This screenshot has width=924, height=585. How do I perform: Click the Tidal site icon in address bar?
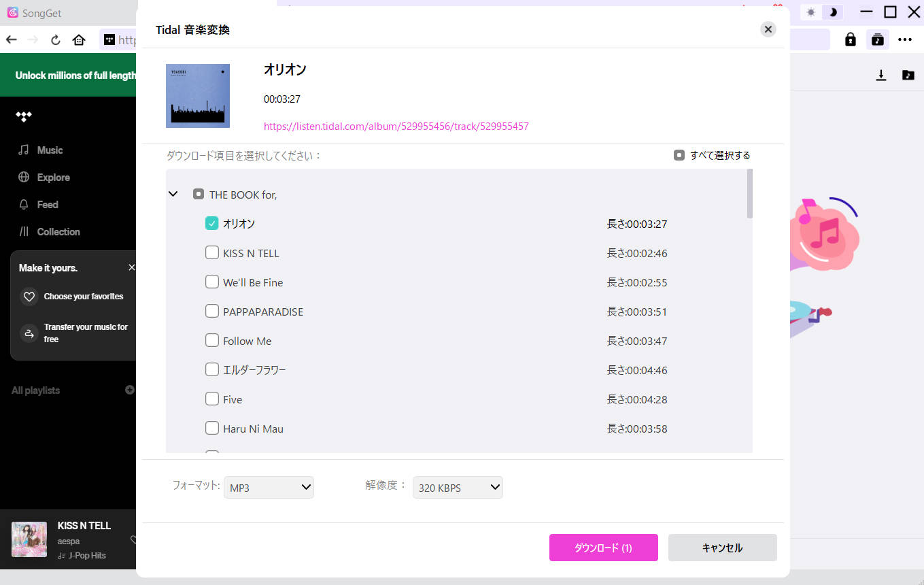click(x=109, y=39)
